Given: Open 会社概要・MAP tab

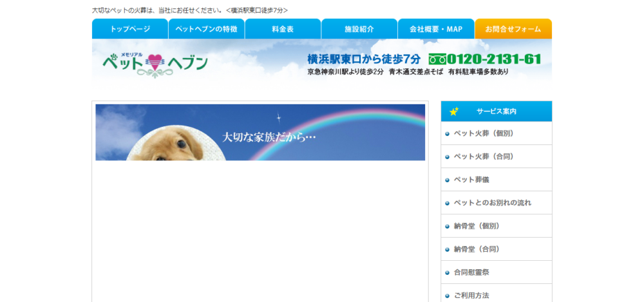Looking at the screenshot, I should point(436,29).
